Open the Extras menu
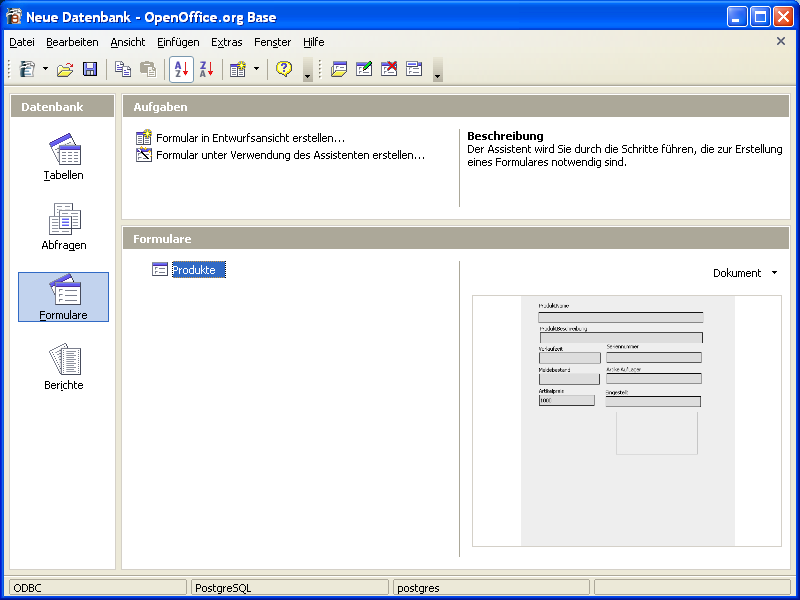800x600 pixels. [x=227, y=42]
